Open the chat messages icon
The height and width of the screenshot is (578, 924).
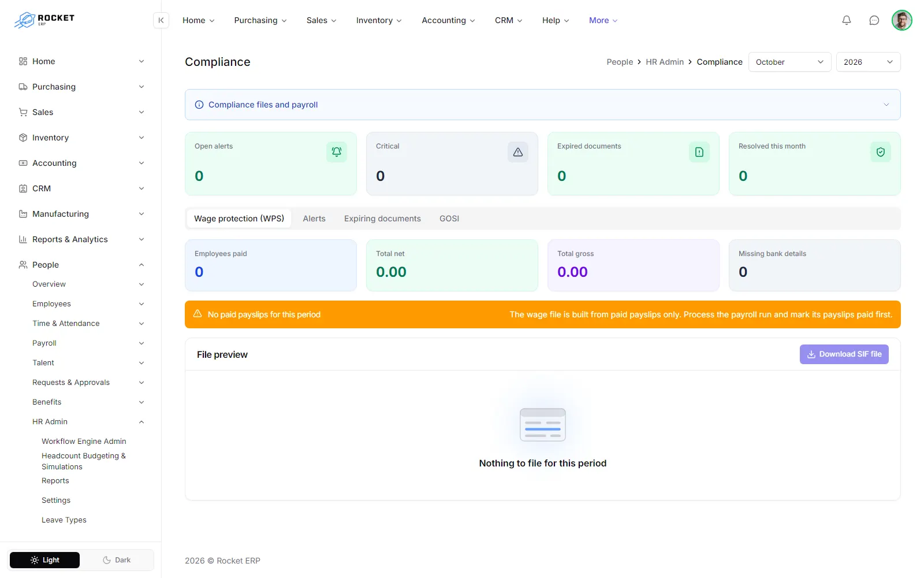[x=874, y=20]
